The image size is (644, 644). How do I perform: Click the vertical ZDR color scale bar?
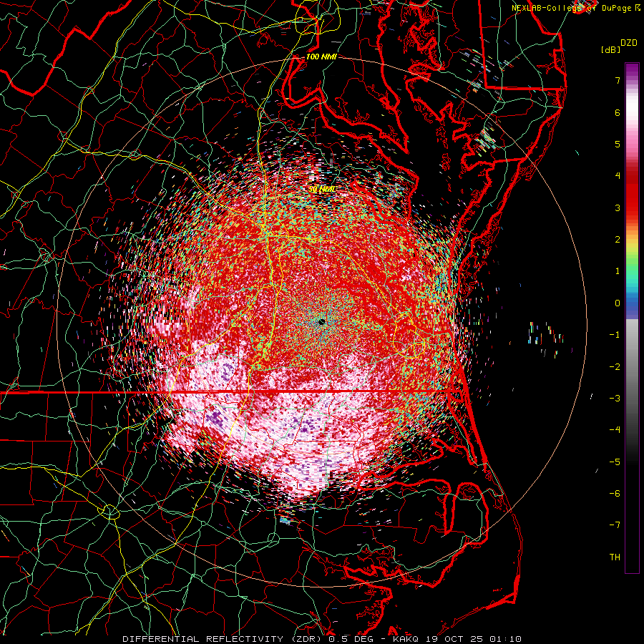(x=632, y=318)
